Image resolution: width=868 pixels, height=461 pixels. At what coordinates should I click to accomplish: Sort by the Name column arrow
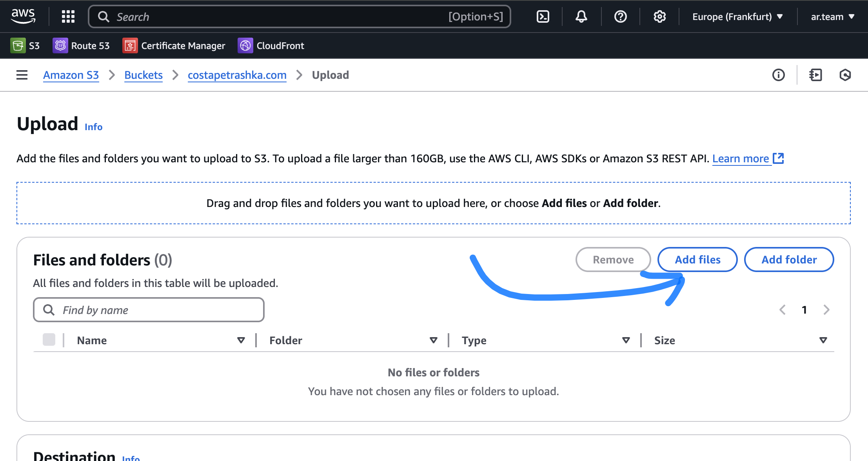[x=241, y=340]
